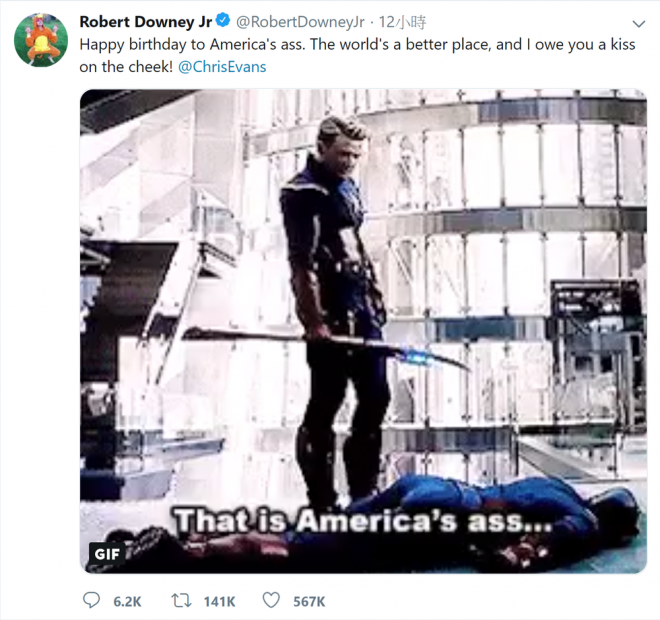Open the @RobertDowneyJr handle link

point(300,22)
